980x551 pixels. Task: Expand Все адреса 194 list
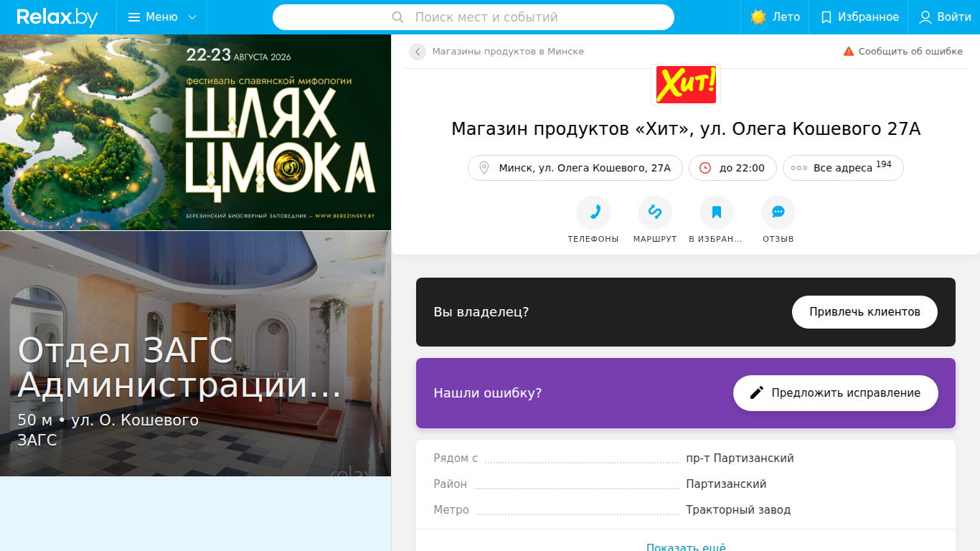(843, 168)
